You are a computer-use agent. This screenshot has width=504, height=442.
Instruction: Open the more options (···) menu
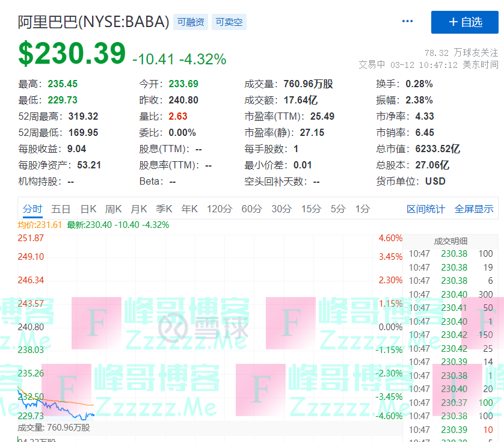tap(407, 20)
